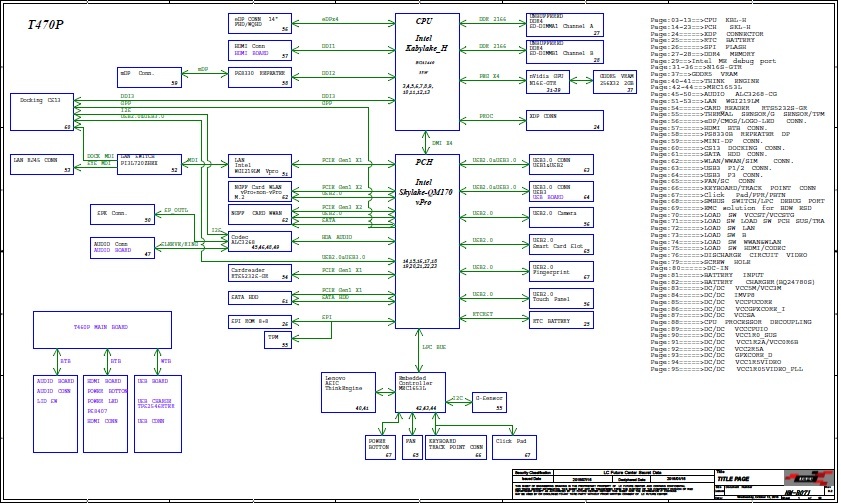Select the T470P title text

pos(45,24)
